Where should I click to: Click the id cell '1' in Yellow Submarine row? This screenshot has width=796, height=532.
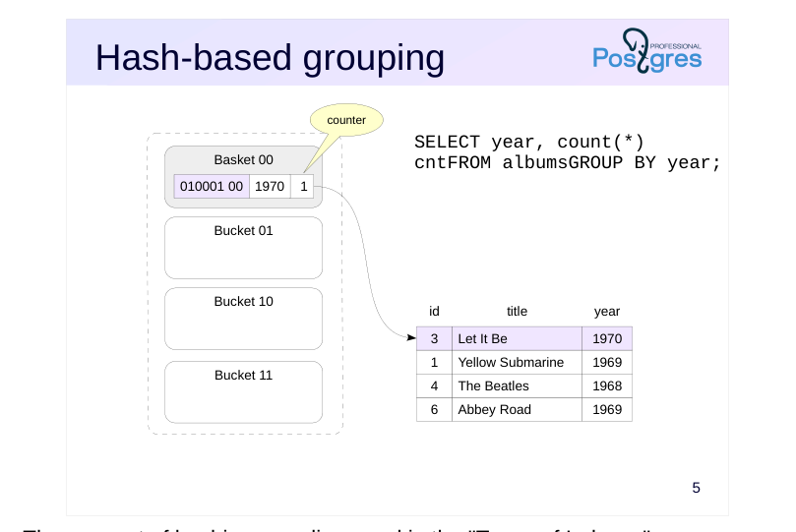coord(434,363)
